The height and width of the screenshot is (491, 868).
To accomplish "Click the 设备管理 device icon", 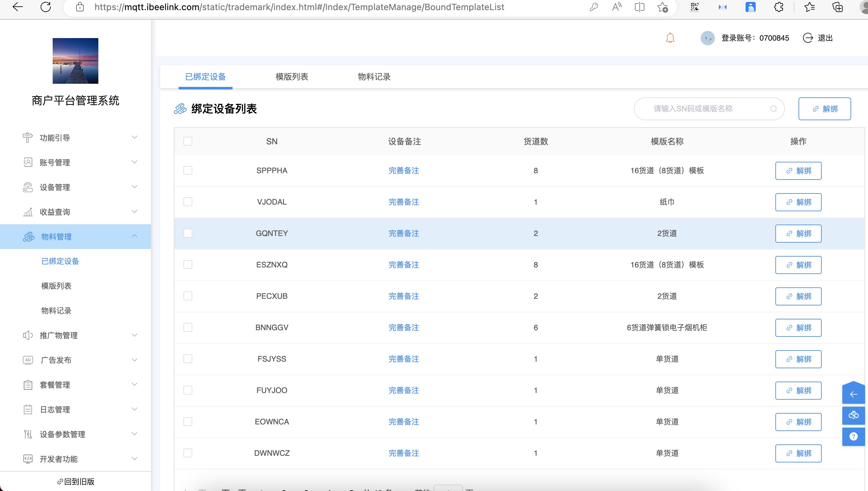I will point(28,187).
